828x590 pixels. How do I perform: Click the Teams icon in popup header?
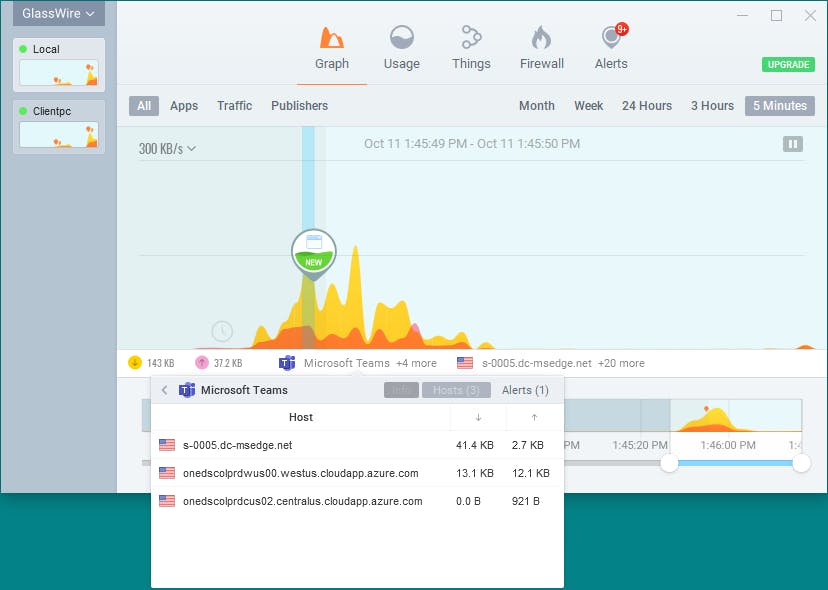click(187, 390)
